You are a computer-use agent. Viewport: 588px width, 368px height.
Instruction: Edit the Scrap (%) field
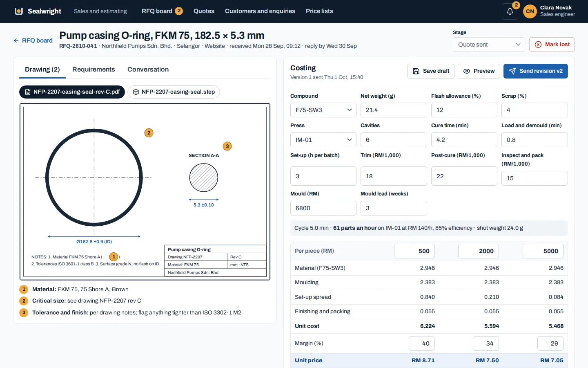point(535,110)
